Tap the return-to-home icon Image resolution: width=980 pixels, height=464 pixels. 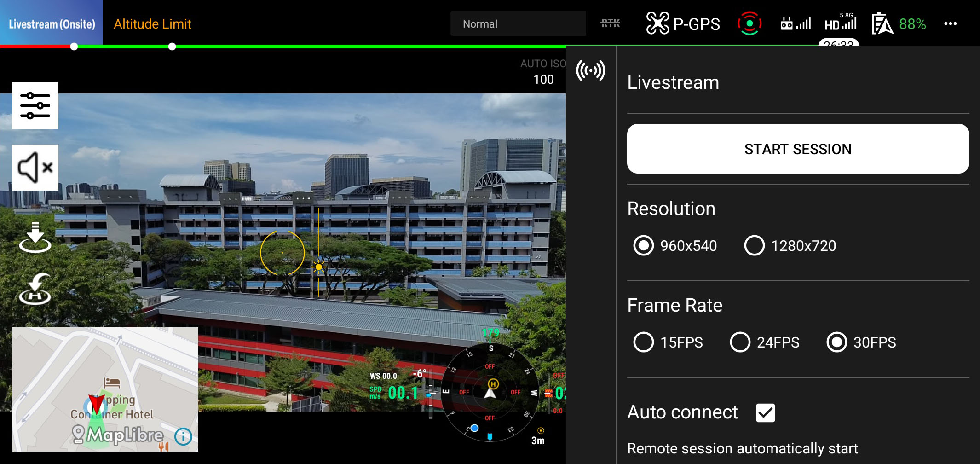coord(35,289)
